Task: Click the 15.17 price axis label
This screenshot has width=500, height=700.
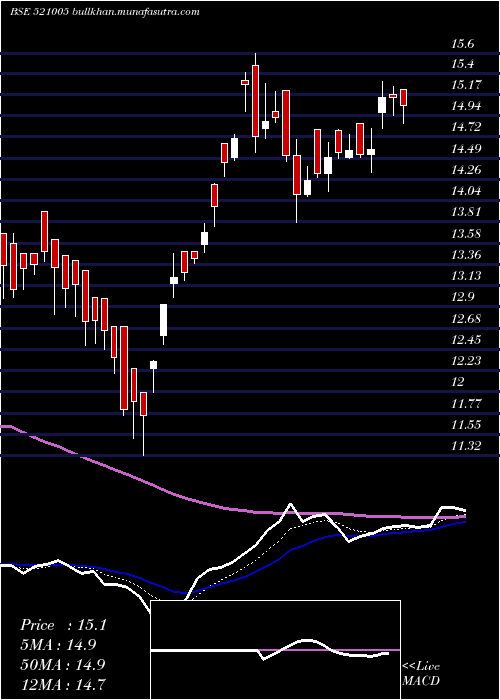Action: 466,85
